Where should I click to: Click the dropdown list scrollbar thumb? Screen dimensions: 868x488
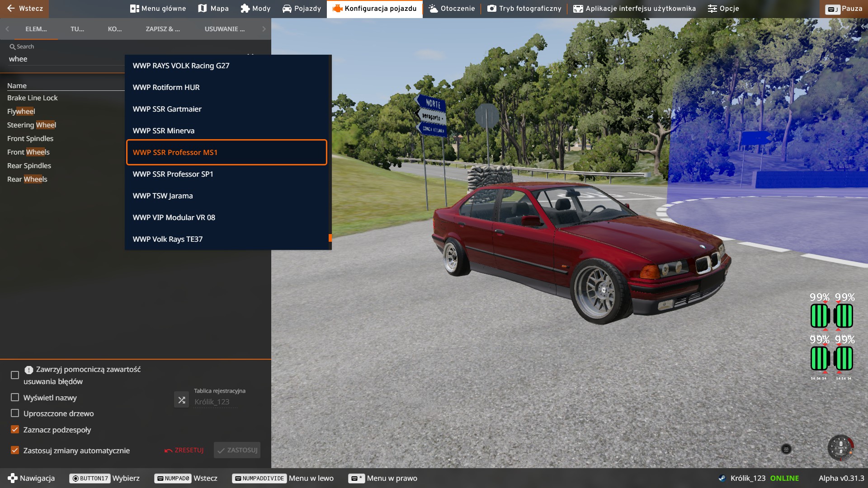click(x=330, y=238)
